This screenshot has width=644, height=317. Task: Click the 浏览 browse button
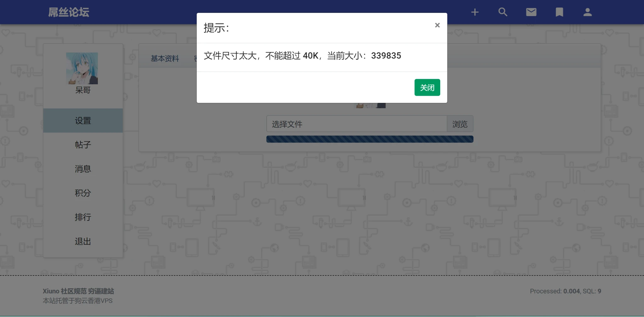click(460, 124)
